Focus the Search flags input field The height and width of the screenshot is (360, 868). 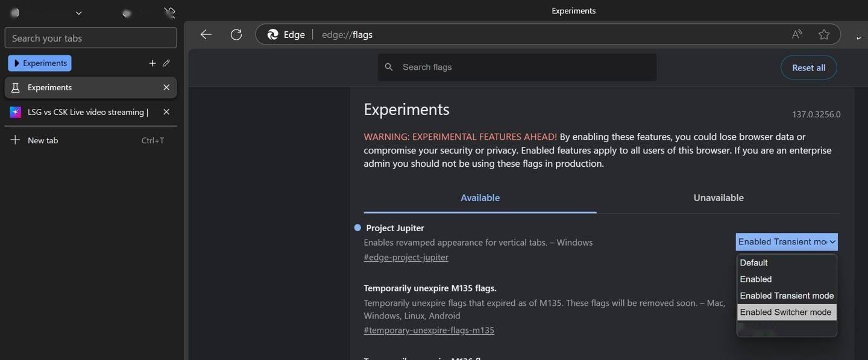517,67
